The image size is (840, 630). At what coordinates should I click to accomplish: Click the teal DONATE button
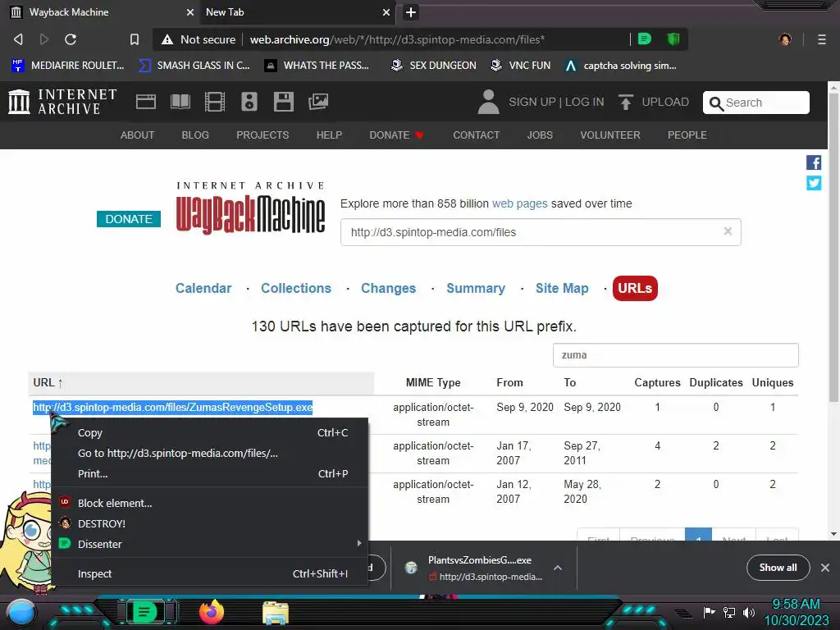pyautogui.click(x=129, y=218)
